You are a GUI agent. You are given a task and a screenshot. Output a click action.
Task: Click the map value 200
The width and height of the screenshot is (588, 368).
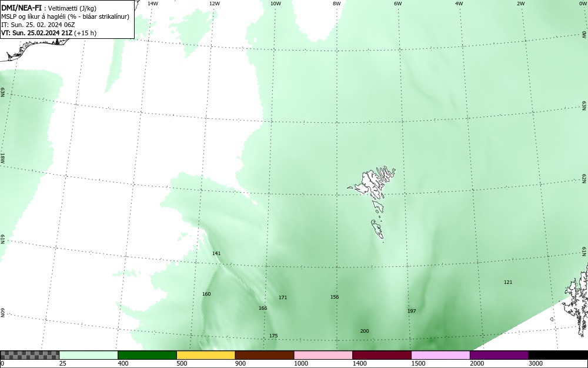click(365, 331)
